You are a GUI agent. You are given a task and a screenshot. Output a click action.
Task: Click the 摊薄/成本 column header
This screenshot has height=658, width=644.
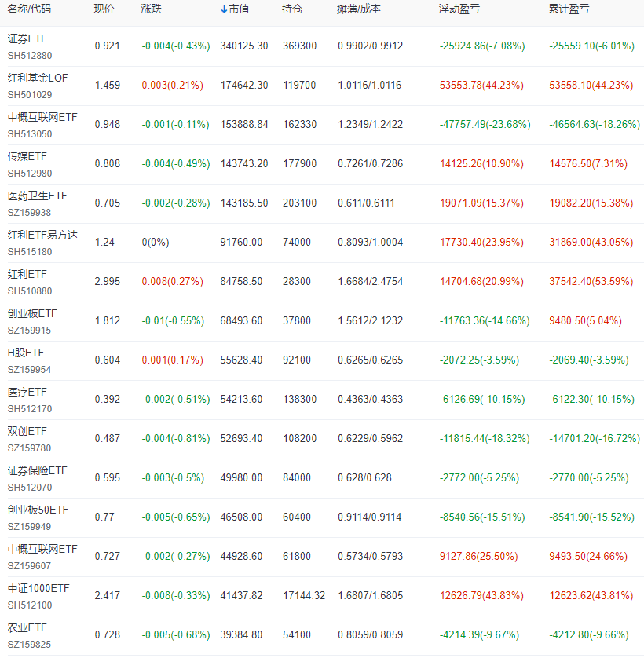[359, 9]
